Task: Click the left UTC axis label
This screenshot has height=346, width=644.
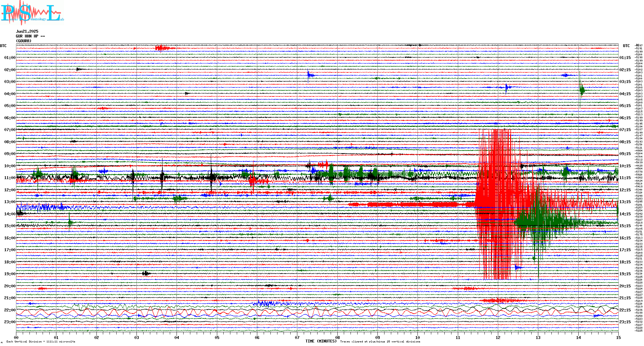Action: (3, 46)
